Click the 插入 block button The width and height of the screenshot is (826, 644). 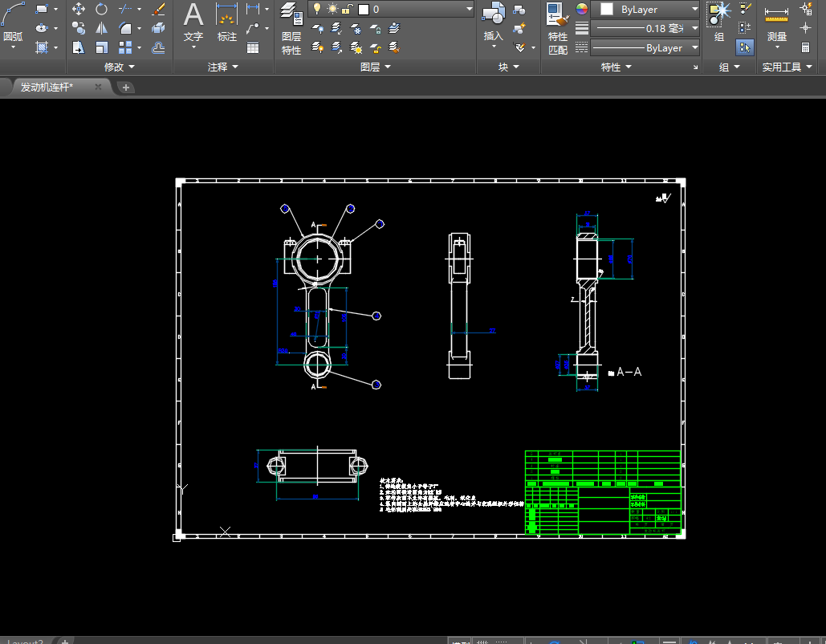(494, 26)
